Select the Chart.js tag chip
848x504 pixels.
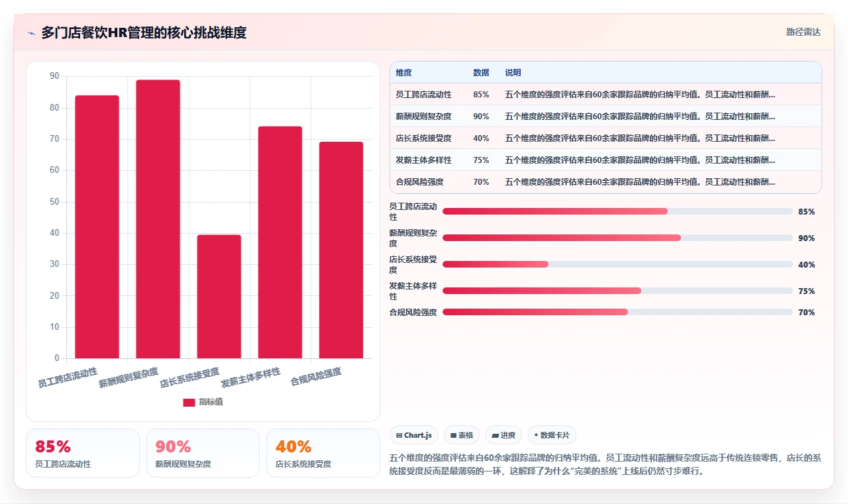click(x=414, y=435)
